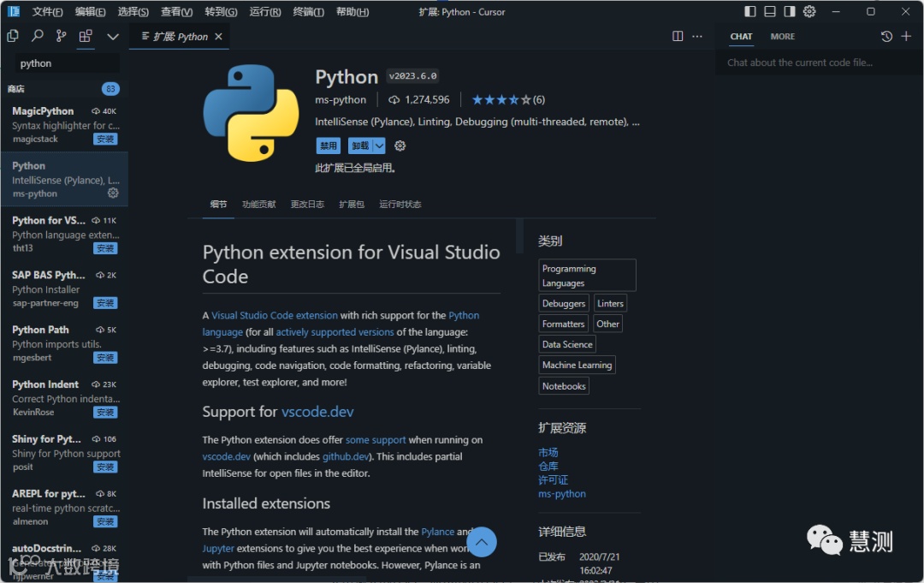Select the AREPL for python extension in list

point(64,507)
